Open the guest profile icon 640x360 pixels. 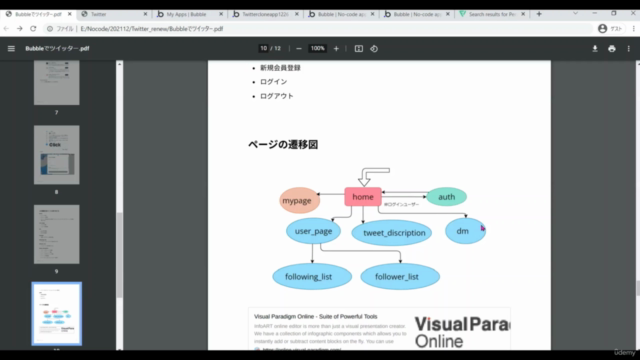point(602,29)
